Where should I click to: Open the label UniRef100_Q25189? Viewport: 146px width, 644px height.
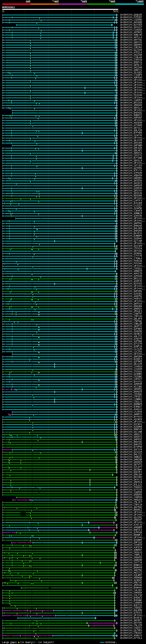point(131,276)
